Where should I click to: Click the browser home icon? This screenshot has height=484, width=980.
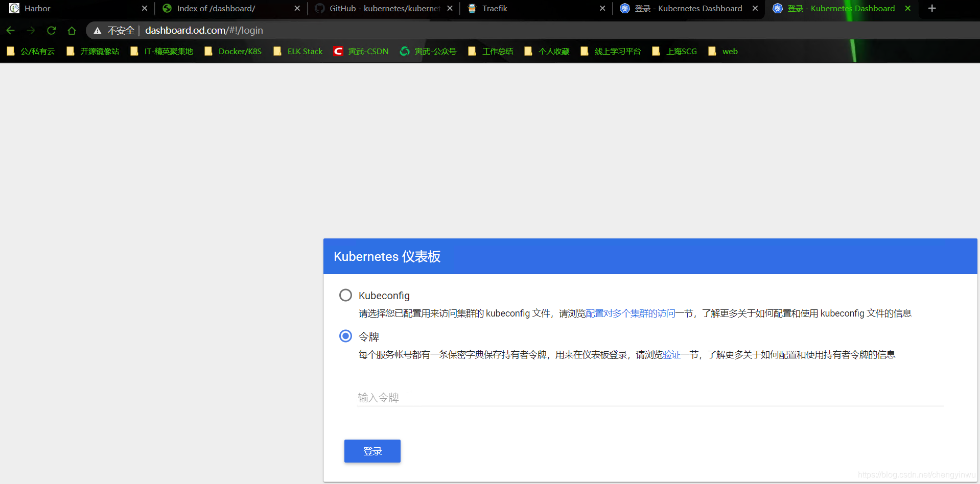(x=72, y=31)
